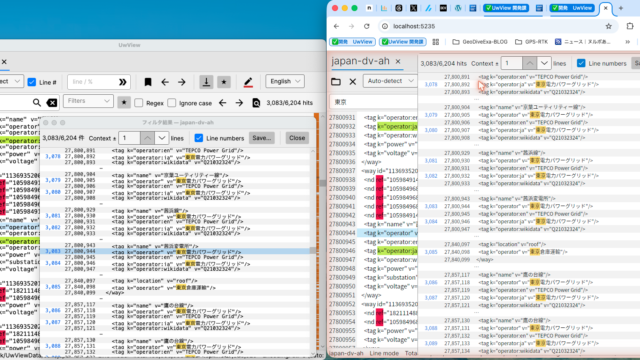Open the new browser tab plus button
Image resolution: width=640 pixels, height=360 pixels.
tap(621, 8)
